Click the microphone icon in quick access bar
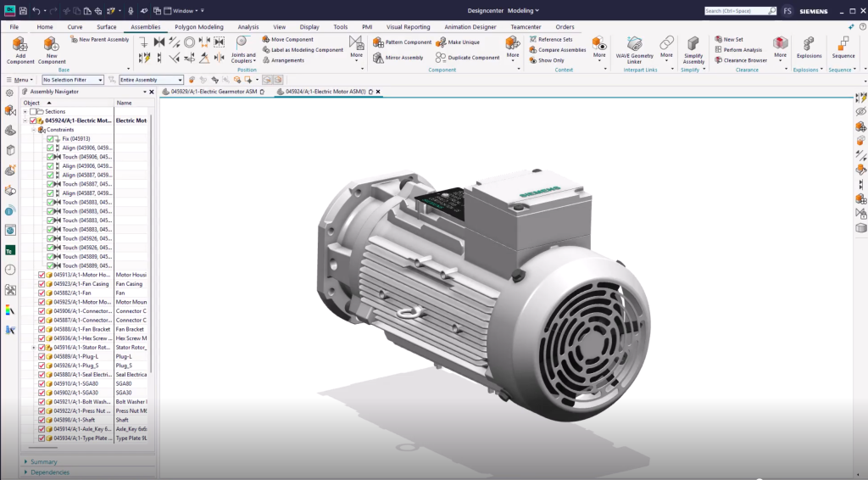 131,10
